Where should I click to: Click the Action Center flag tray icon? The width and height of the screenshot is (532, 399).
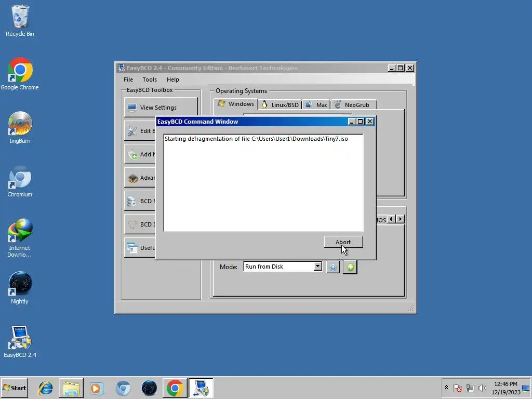[x=458, y=388]
